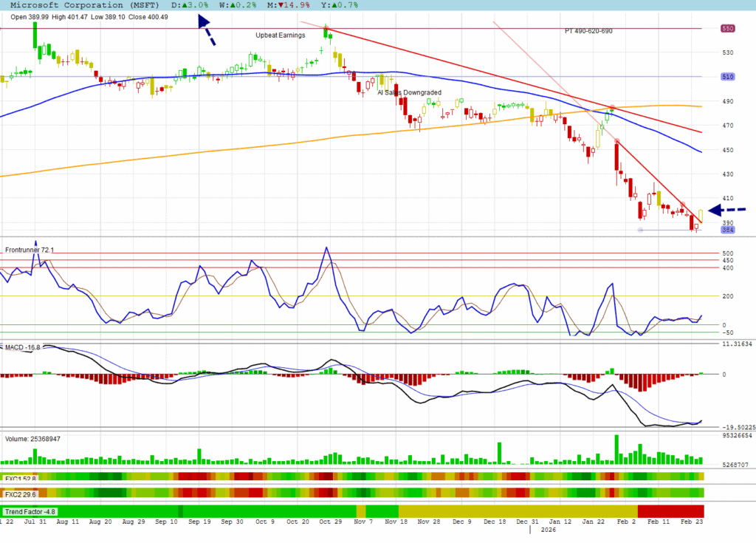
Task: Select the Frontrunner 72.1 indicator label
Action: click(x=30, y=250)
